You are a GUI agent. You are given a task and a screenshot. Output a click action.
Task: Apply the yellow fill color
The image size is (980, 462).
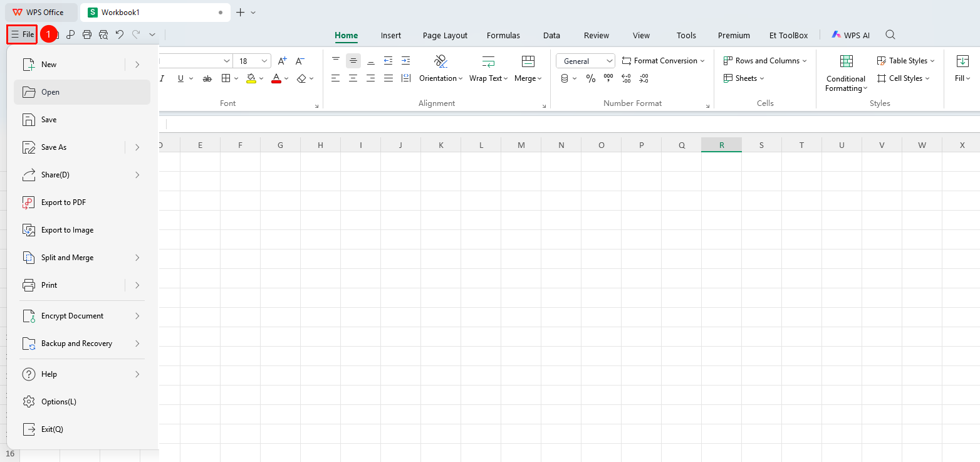click(251, 78)
